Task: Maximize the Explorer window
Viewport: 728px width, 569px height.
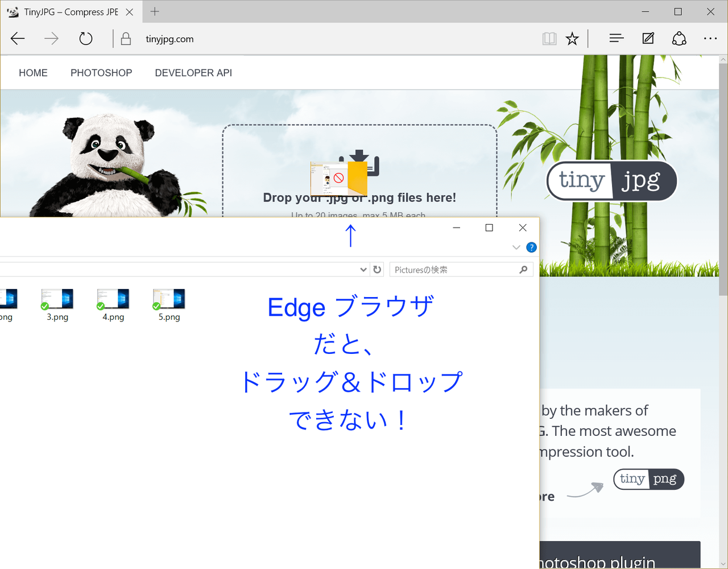Action: 489,228
